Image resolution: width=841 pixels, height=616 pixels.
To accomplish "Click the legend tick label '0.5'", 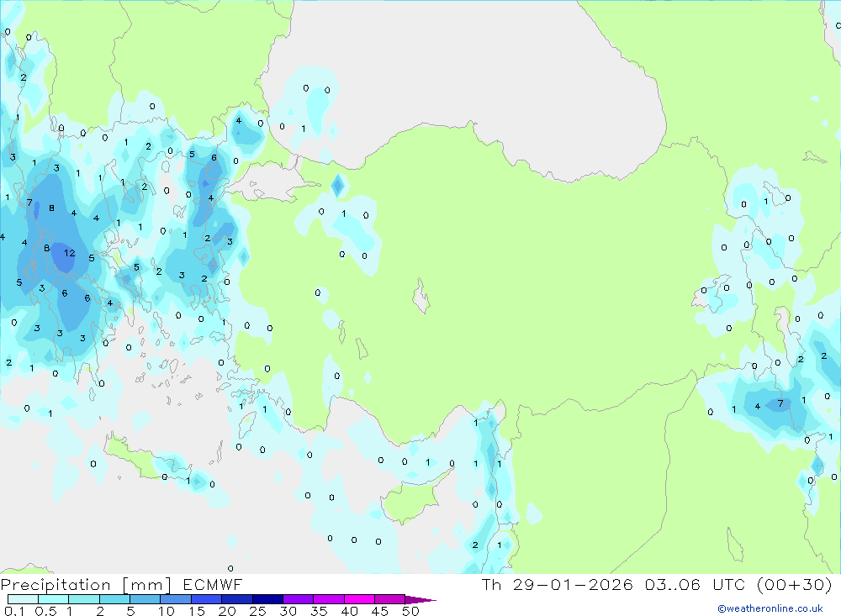I will click(45, 611).
